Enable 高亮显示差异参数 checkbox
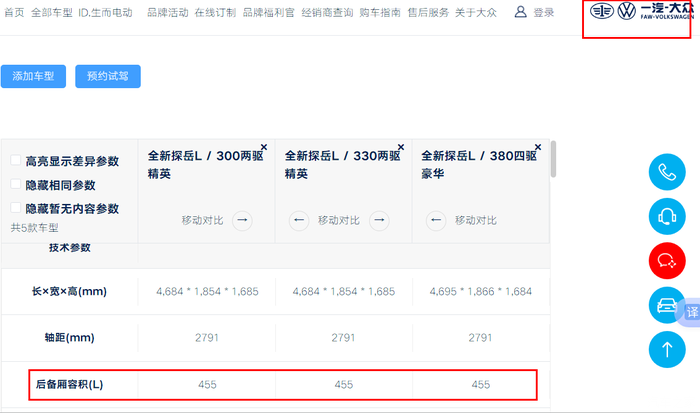This screenshot has width=700, height=413. [16, 161]
